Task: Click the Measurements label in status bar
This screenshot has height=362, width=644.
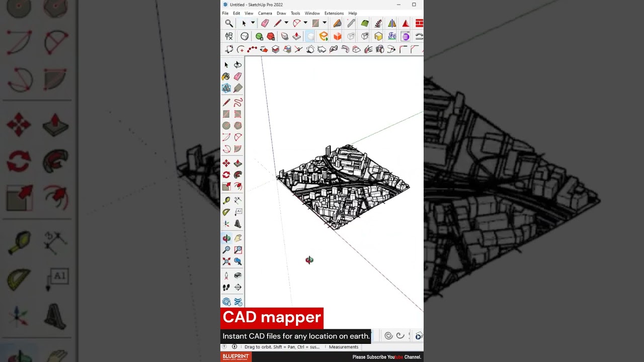Action: [x=344, y=347]
